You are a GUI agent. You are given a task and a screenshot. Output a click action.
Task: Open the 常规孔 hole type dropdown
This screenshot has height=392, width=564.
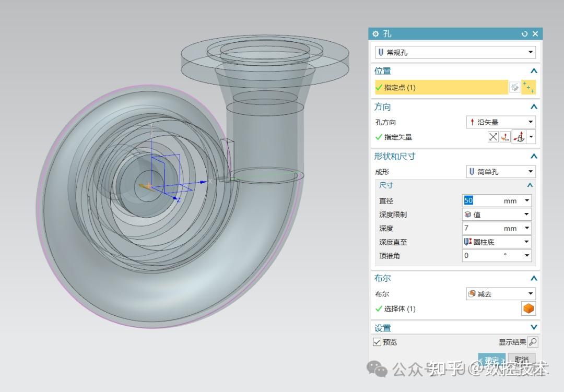[531, 52]
